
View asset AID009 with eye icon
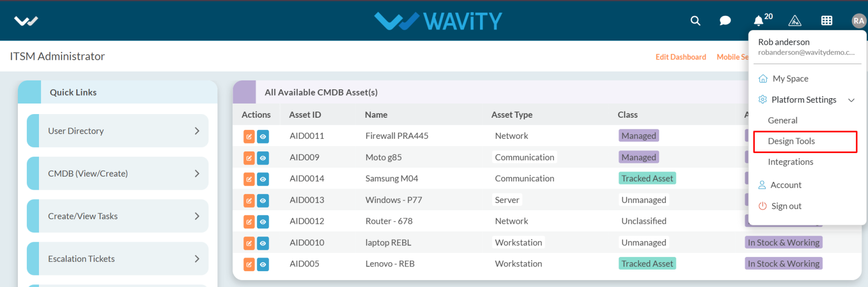coord(263,158)
